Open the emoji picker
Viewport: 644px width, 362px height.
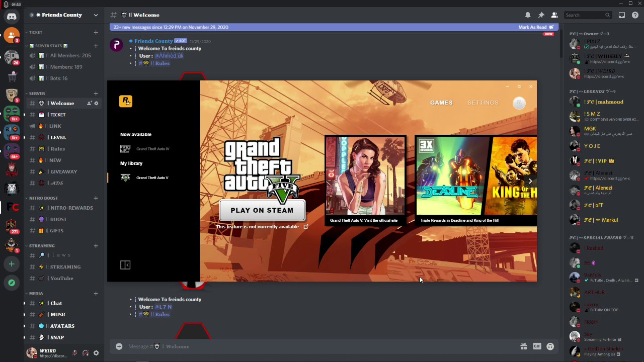(550, 346)
